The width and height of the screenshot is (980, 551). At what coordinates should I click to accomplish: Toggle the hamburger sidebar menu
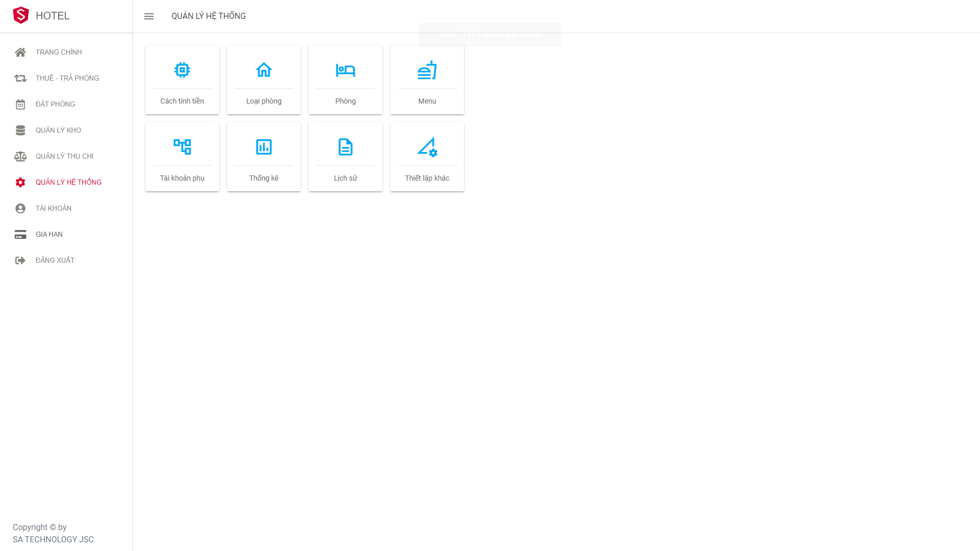149,16
